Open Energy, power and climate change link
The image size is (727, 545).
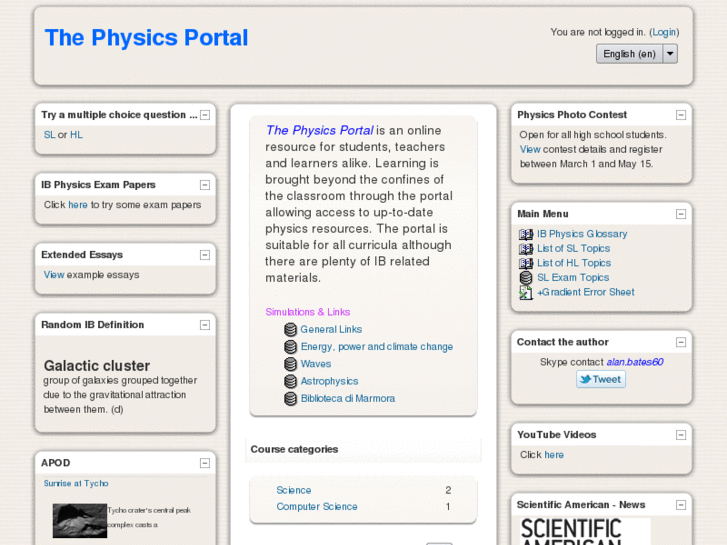[x=377, y=346]
